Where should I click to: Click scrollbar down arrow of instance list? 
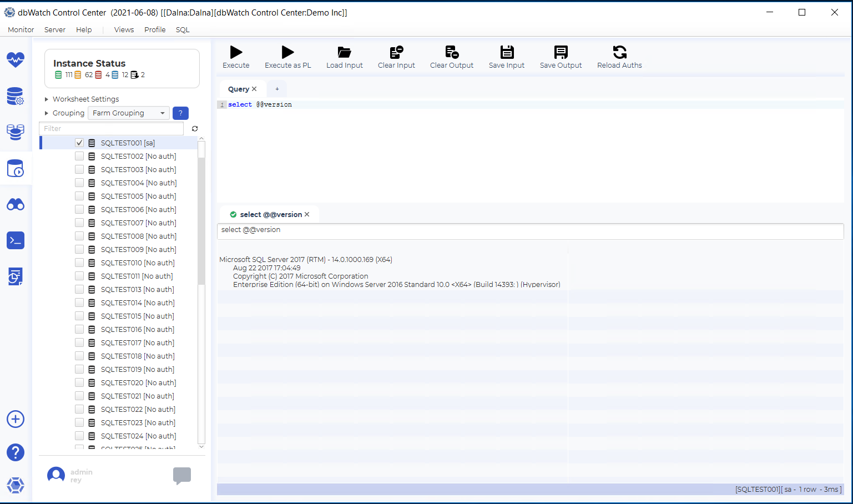point(201,446)
